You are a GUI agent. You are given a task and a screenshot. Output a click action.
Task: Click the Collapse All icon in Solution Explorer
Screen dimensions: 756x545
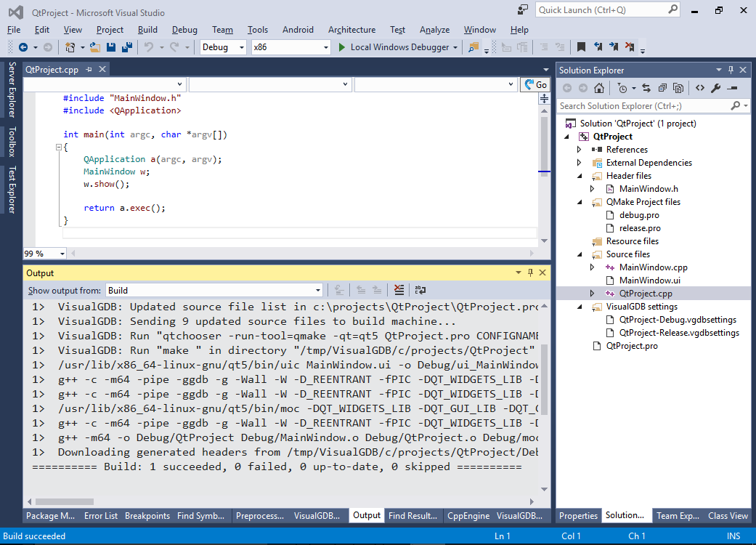pos(662,88)
